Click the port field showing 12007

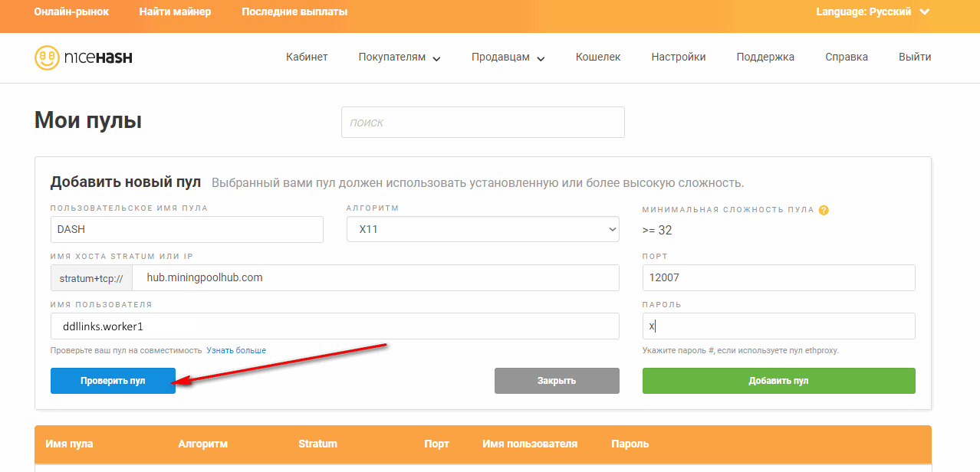click(x=779, y=278)
